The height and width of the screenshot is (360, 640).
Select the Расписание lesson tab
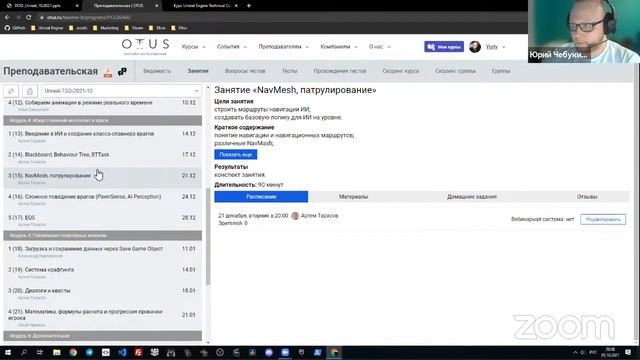261,197
